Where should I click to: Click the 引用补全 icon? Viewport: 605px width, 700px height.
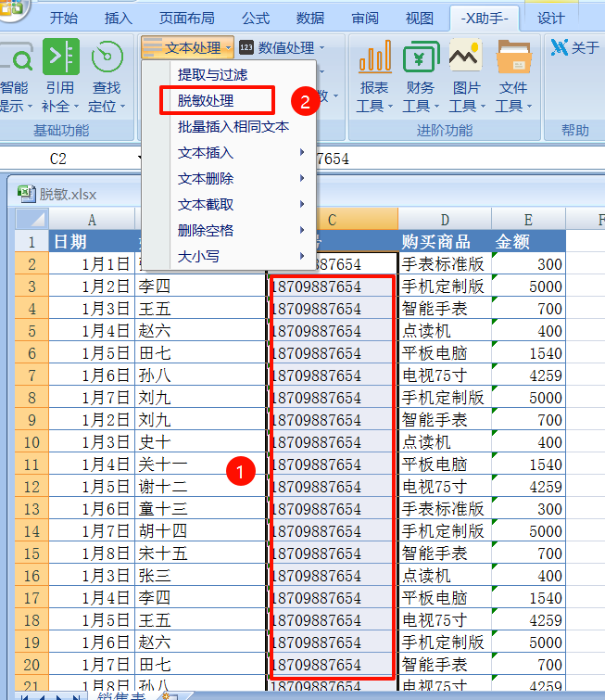tap(60, 57)
